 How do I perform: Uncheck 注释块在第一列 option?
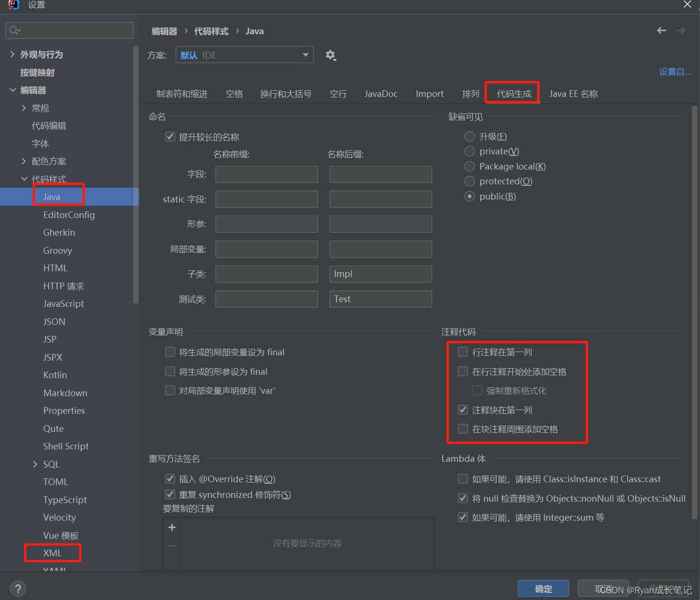463,410
